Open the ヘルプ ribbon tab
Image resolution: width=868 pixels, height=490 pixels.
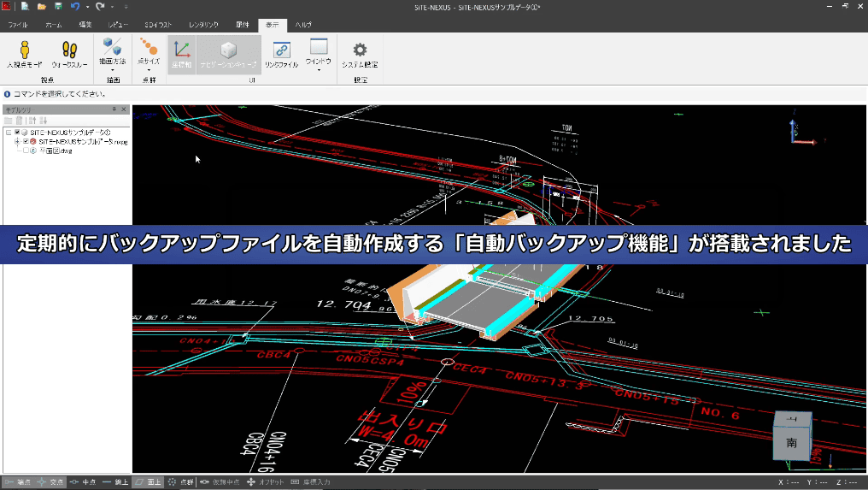point(302,25)
